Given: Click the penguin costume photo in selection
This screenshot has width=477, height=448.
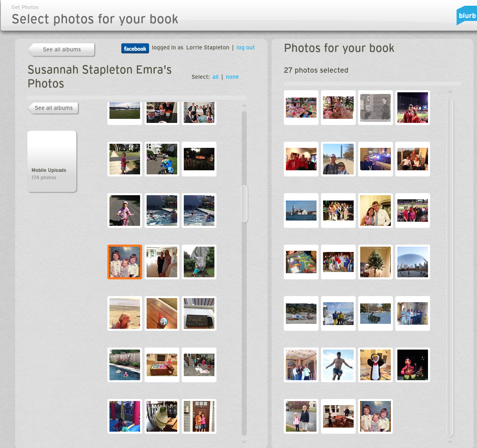Looking at the screenshot, I should click(375, 365).
